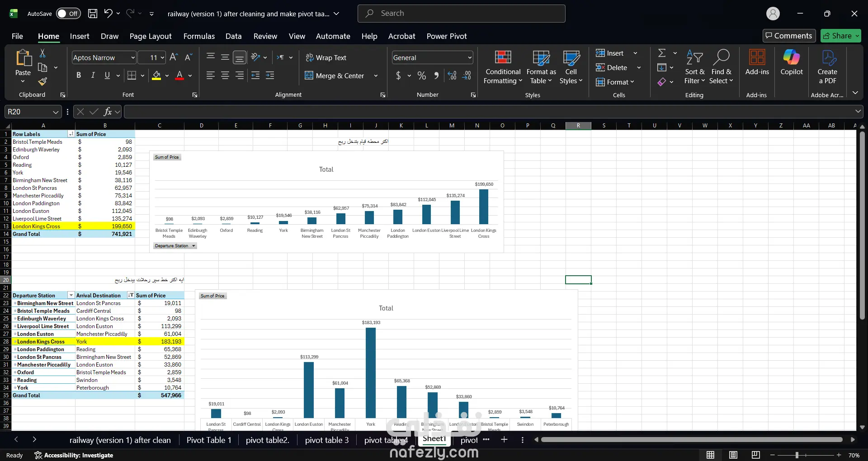Click the account profile avatar
Viewport: 868px width, 461px height.
(x=773, y=14)
